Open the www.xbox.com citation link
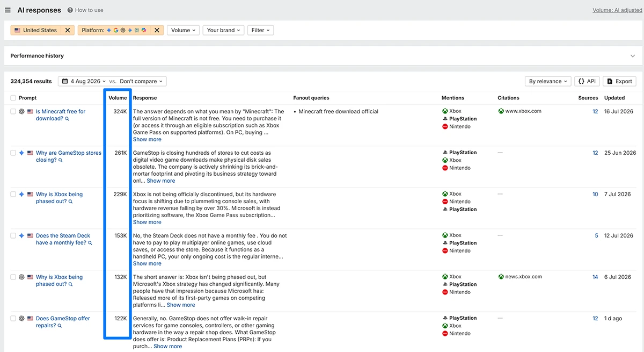The image size is (644, 352). [523, 111]
